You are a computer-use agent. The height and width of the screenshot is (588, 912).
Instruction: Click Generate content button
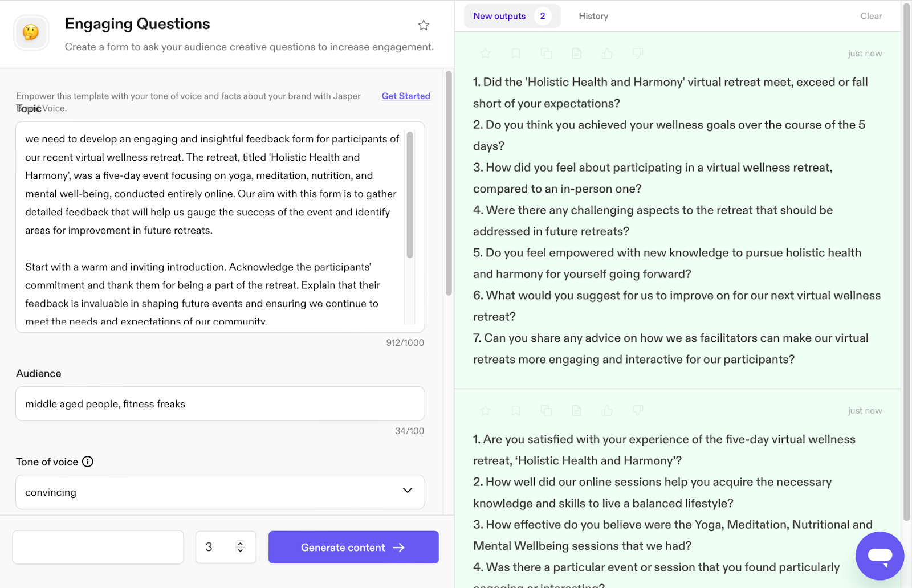coord(353,547)
